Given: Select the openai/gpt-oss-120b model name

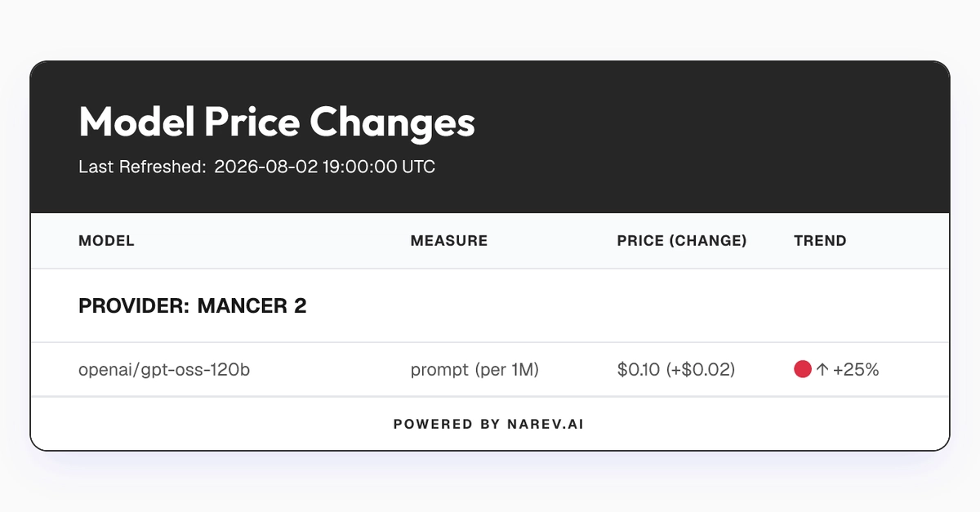Looking at the screenshot, I should 164,370.
